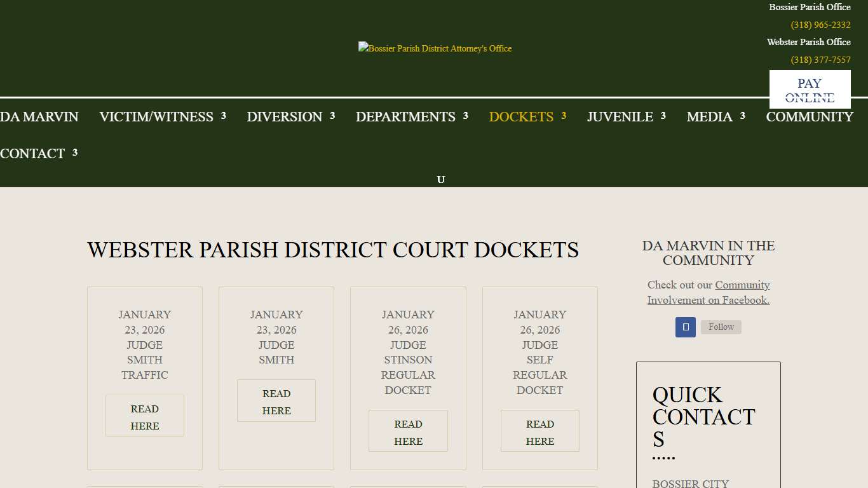Expand the MEDIA dropdown

click(709, 117)
